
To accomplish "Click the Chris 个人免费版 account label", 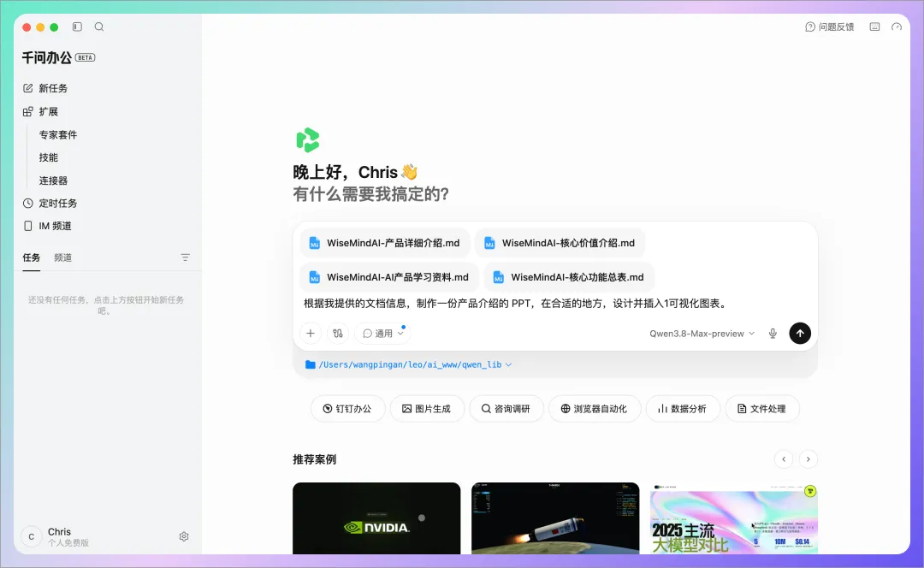I will (x=68, y=536).
